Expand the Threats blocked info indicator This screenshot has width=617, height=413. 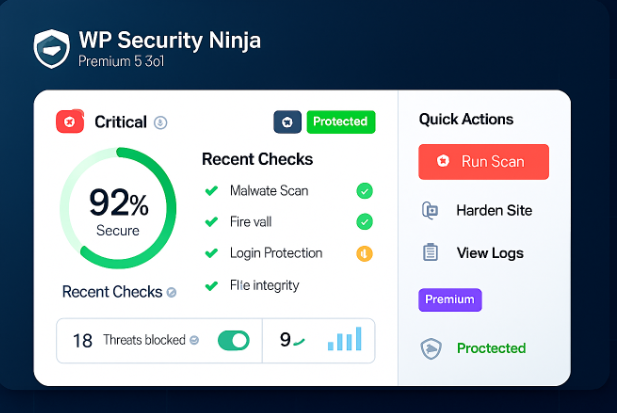pos(193,340)
